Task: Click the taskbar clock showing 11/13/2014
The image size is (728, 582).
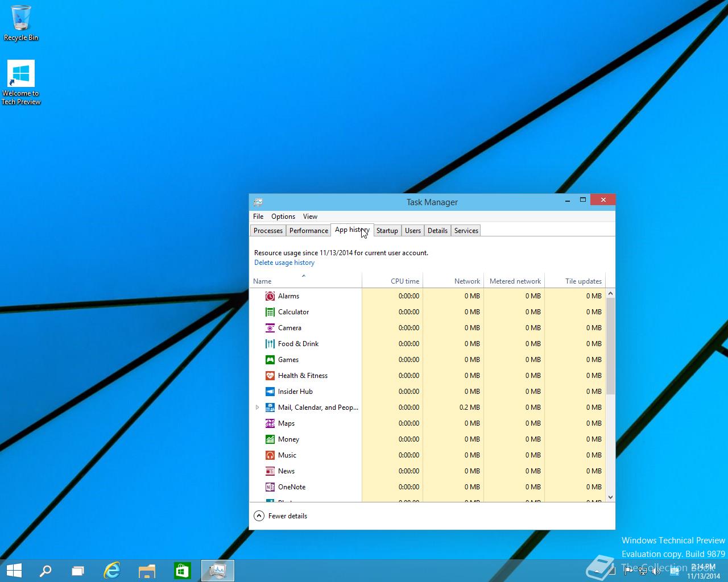Action: point(703,571)
